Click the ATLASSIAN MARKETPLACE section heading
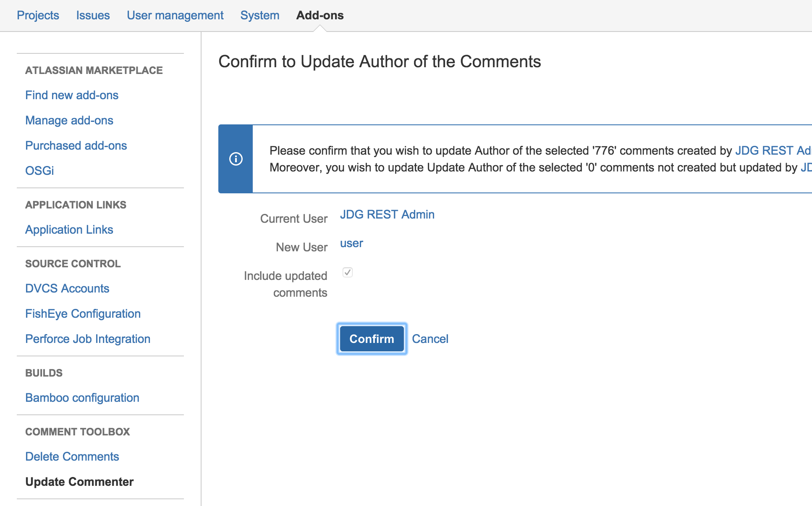812x506 pixels. 94,70
